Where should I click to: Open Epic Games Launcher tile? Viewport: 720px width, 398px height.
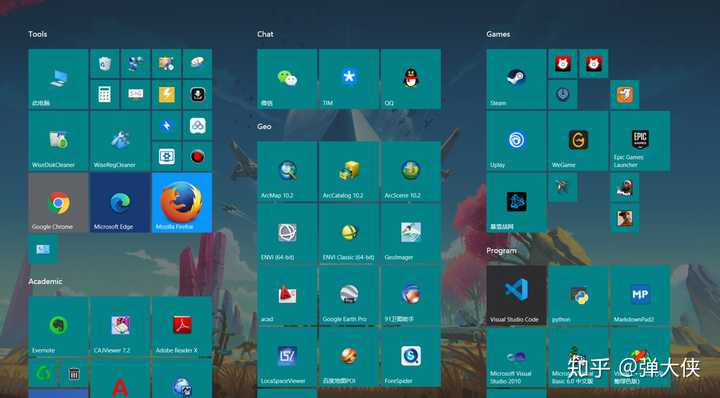[640, 141]
